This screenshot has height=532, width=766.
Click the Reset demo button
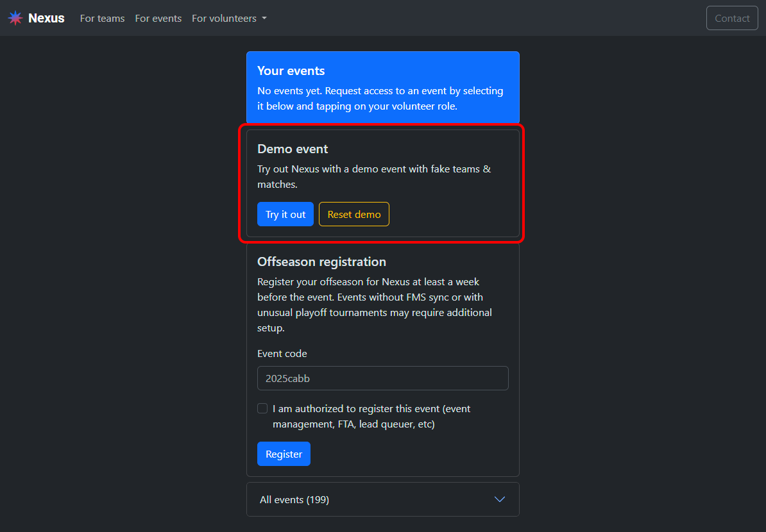[x=353, y=214]
